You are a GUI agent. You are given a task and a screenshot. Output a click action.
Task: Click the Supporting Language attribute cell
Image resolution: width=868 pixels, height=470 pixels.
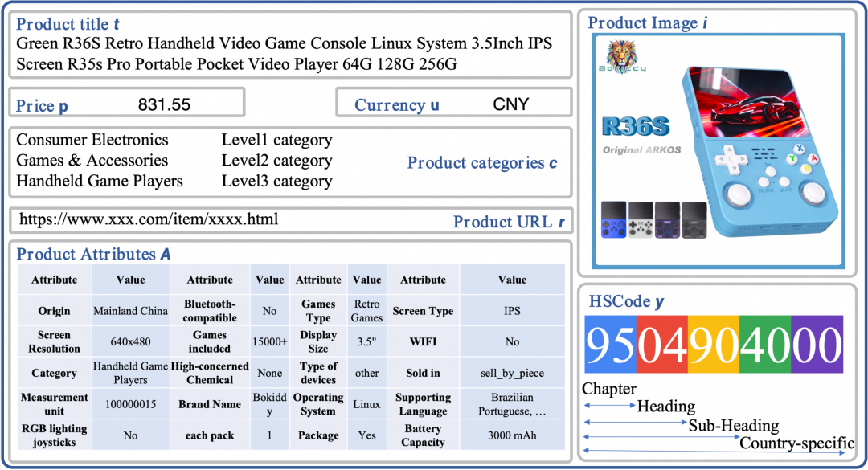tap(423, 404)
